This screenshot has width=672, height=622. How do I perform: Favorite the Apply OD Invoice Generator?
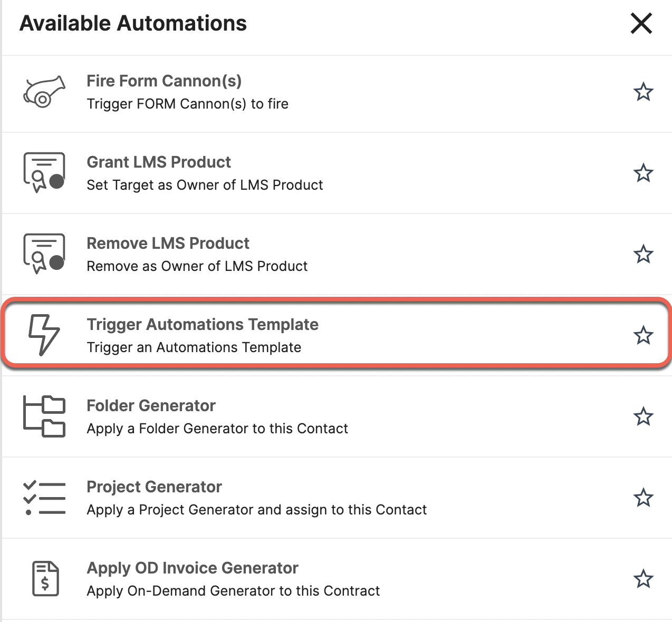643,579
